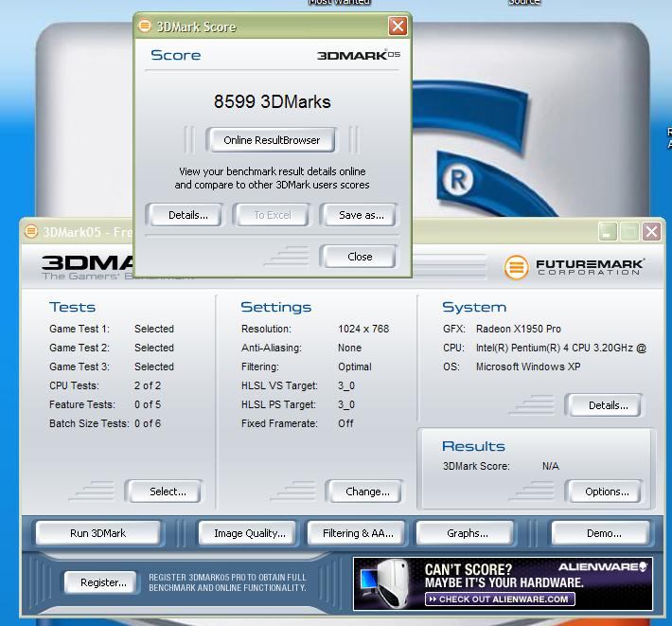Click the Futuremark Corporation logo

pos(575,266)
